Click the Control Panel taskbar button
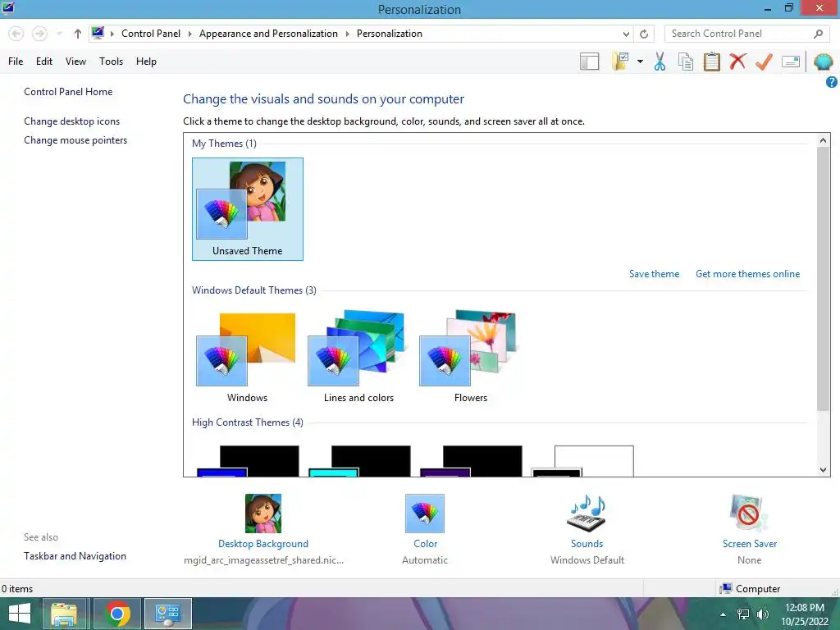Screen dimensions: 840x630 [x=167, y=614]
